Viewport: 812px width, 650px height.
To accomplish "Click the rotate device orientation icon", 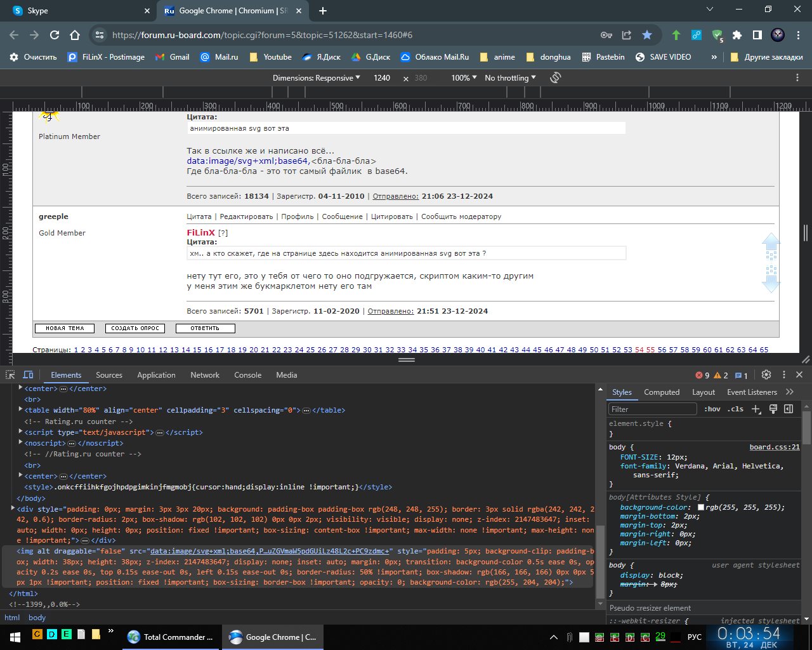I will pyautogui.click(x=556, y=77).
